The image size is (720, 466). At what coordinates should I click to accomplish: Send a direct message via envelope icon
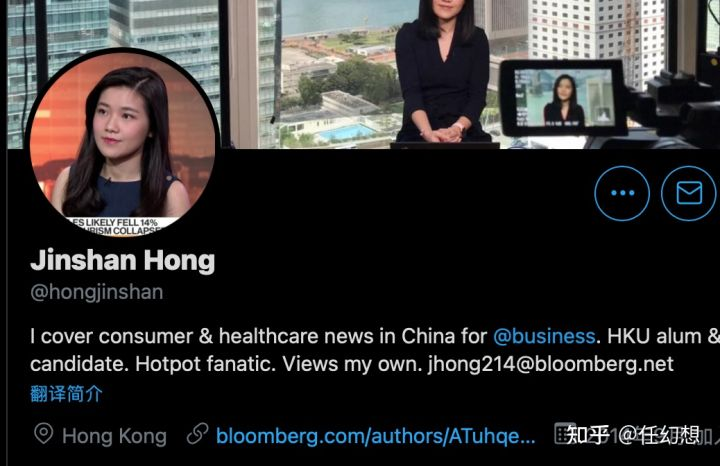point(689,193)
